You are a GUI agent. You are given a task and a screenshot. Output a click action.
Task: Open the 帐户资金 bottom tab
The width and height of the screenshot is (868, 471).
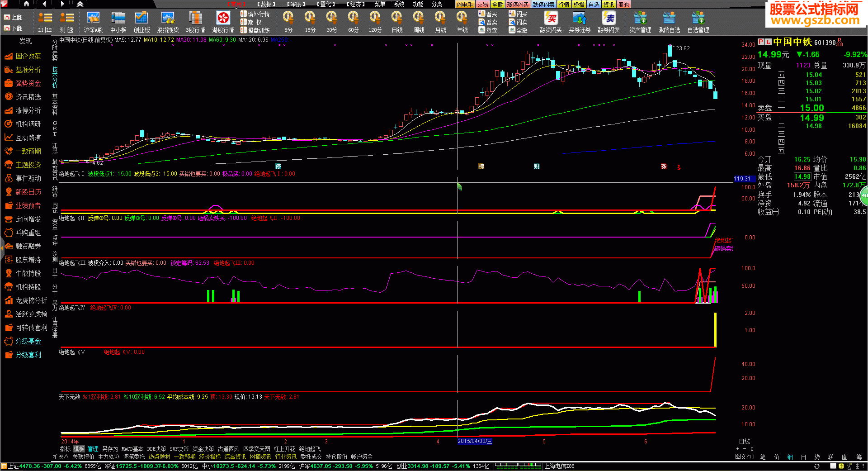click(x=362, y=457)
